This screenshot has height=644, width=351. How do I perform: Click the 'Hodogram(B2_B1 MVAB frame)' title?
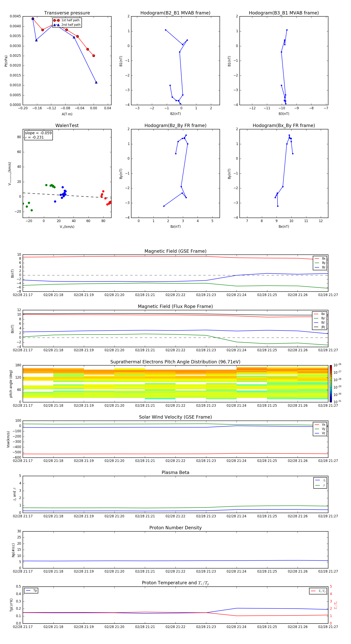click(175, 13)
